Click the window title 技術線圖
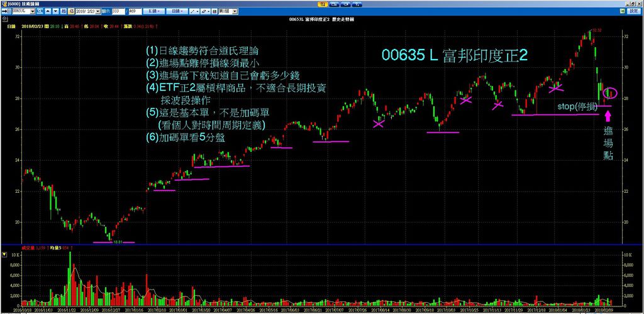 31,3
